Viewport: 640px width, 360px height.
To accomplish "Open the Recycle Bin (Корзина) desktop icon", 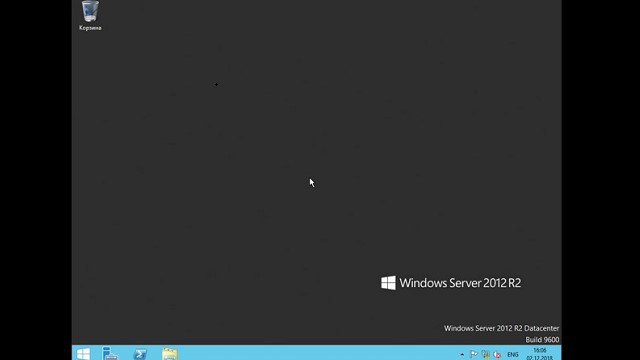I will [x=90, y=16].
